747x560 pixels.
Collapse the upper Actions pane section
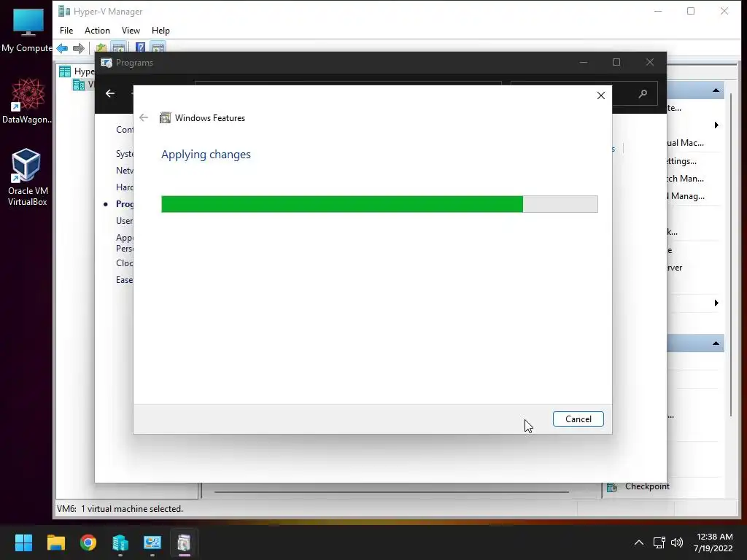point(716,90)
